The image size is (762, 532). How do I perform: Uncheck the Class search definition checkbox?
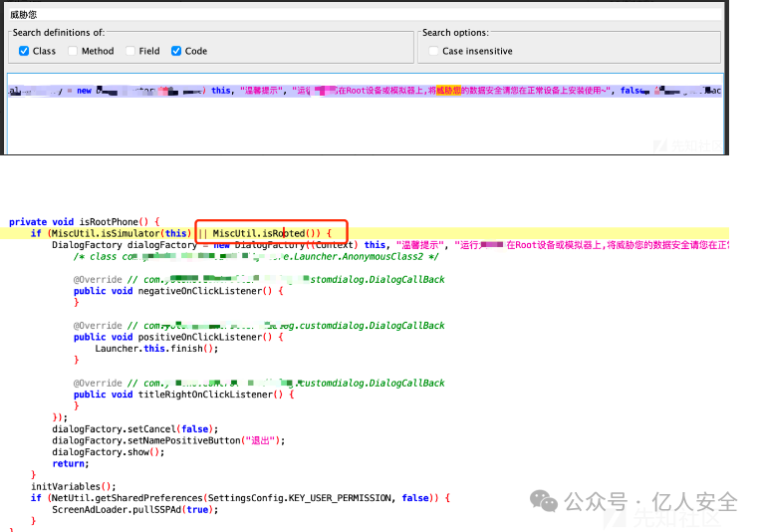tap(24, 51)
